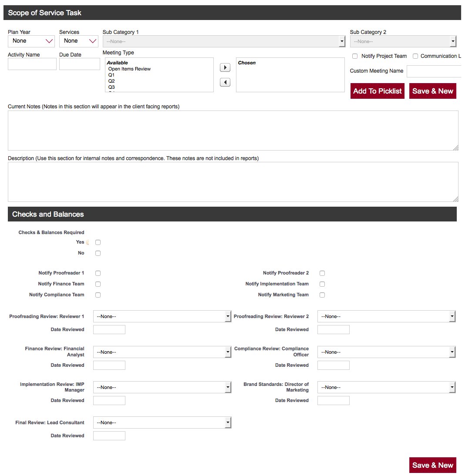Tick the Yes checkbox for Checks & Balances Required

coord(98,242)
